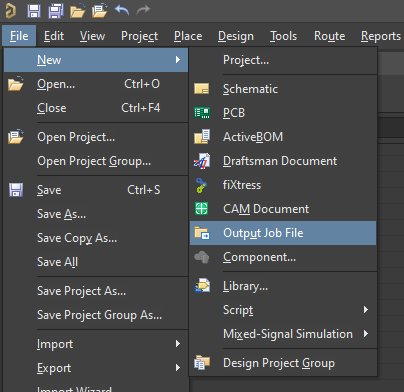
Task: Click the floppy disk icon beside Save
Action: pyautogui.click(x=16, y=190)
